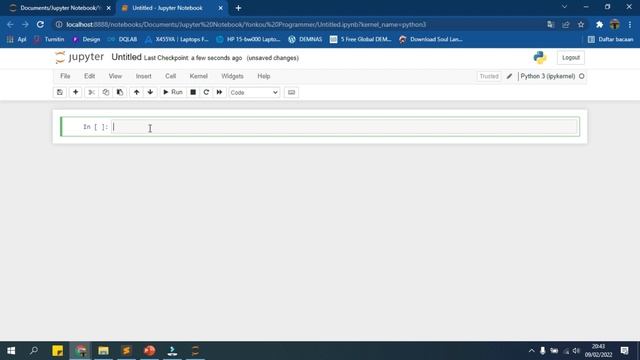This screenshot has width=640, height=360.
Task: Open the Windows Start menu
Action: (11, 351)
